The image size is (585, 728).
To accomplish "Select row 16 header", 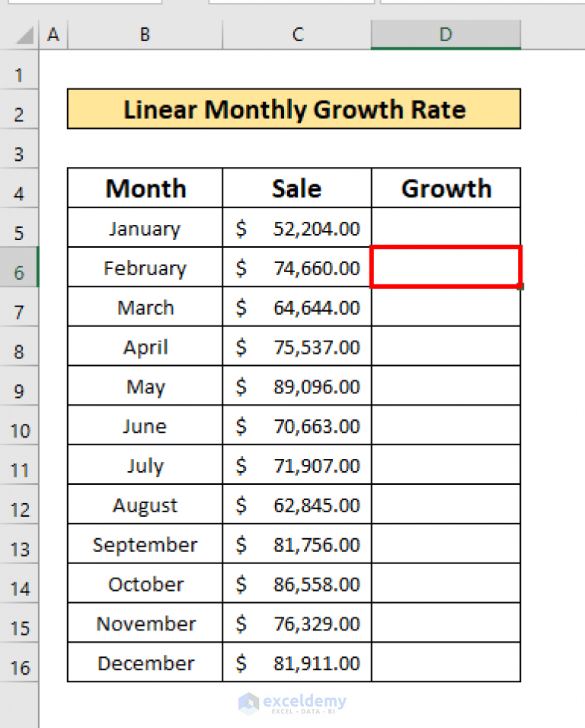I will pos(19,662).
